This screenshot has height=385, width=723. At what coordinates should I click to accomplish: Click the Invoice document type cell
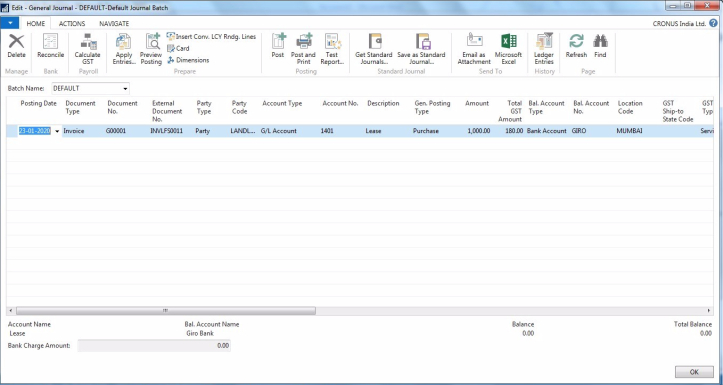coord(74,131)
